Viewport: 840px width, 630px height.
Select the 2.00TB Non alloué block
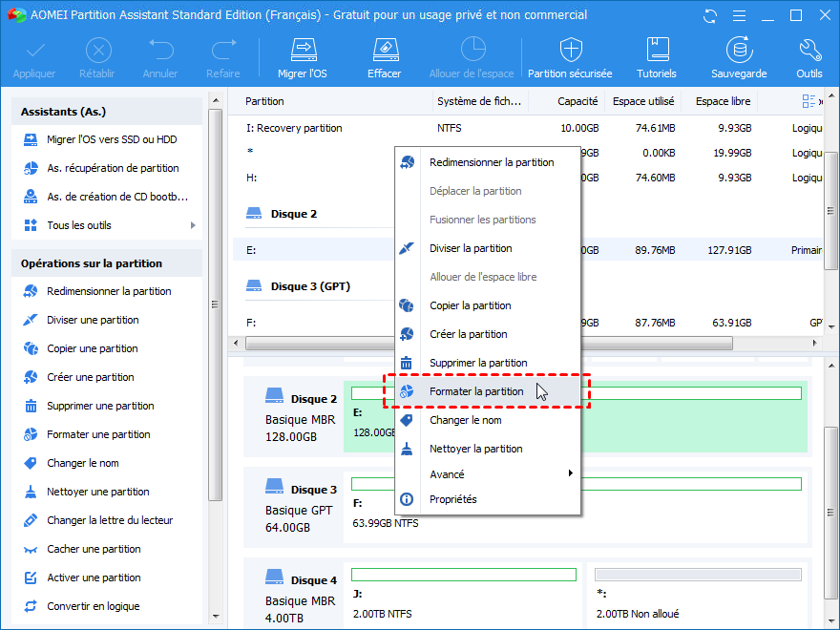[x=698, y=594]
